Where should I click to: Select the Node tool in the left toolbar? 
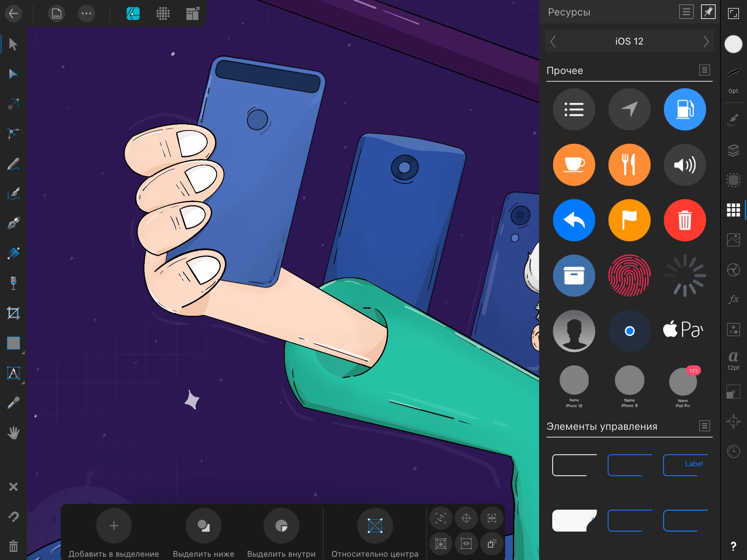click(13, 74)
